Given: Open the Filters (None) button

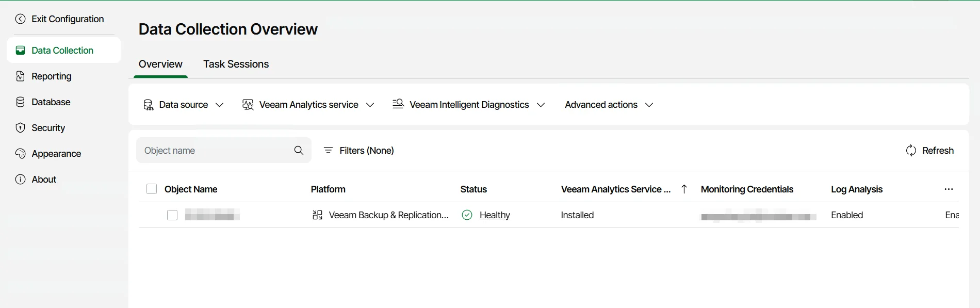Looking at the screenshot, I should click(359, 151).
